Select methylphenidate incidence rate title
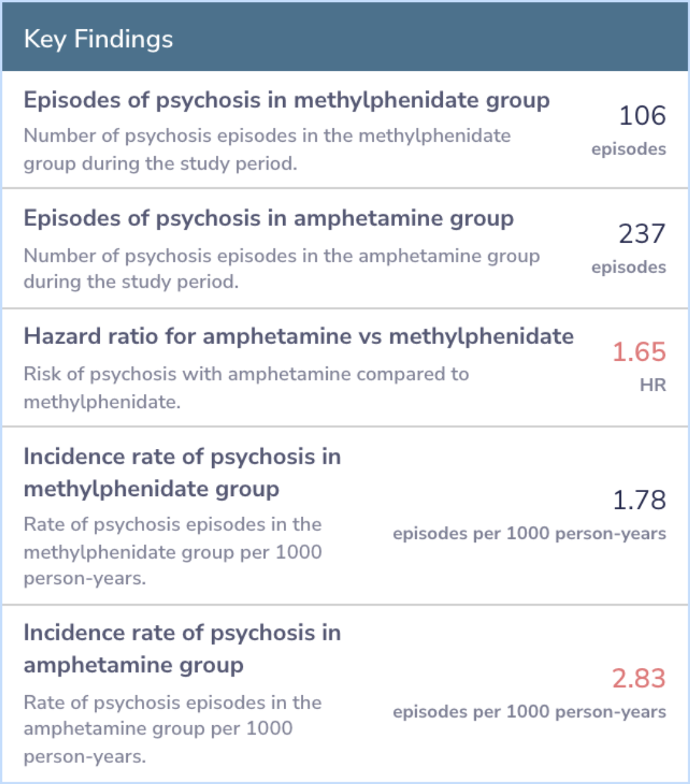690x784 pixels. (x=182, y=472)
